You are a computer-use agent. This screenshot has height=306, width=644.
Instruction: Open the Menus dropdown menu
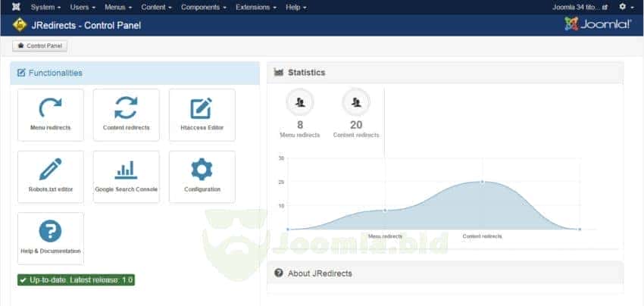click(x=118, y=8)
